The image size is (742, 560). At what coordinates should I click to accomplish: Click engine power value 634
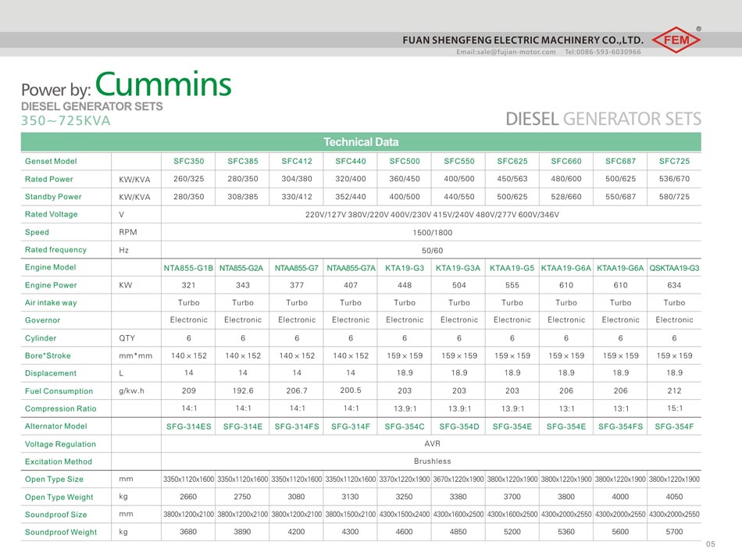pos(674,285)
